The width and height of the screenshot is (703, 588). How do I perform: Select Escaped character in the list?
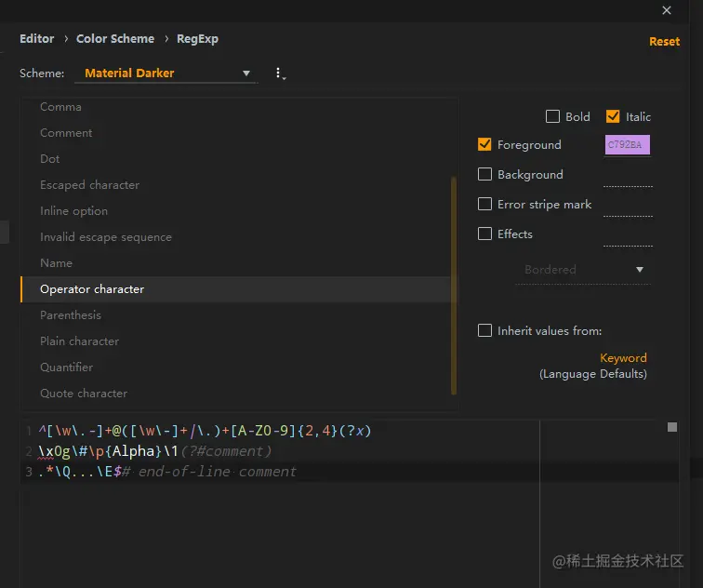point(89,185)
